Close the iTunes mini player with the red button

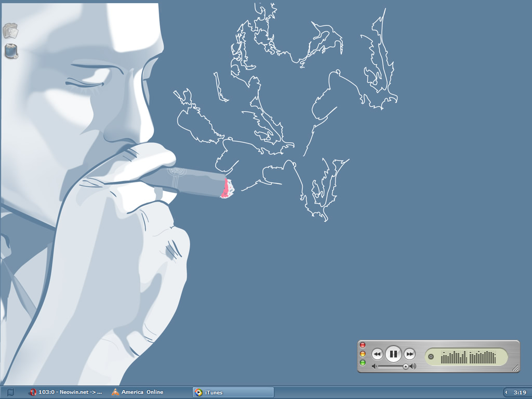tap(362, 345)
